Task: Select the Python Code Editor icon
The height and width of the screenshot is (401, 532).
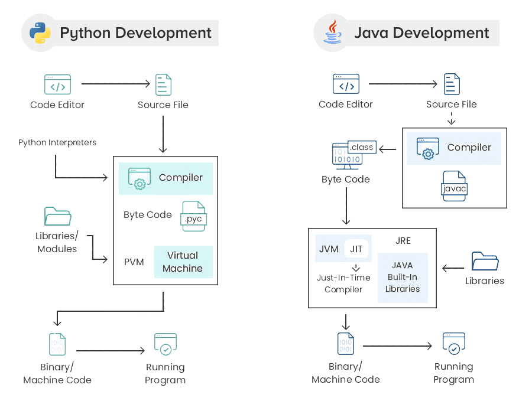Action: (x=58, y=84)
